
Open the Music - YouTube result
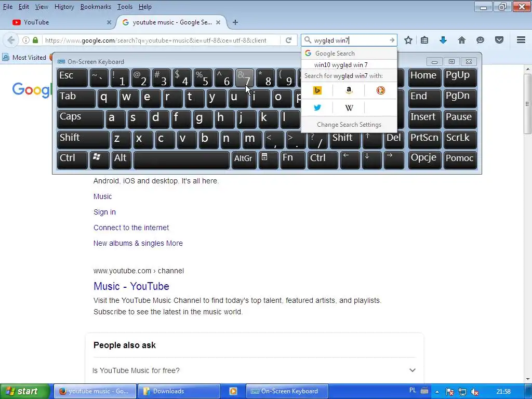pyautogui.click(x=131, y=286)
